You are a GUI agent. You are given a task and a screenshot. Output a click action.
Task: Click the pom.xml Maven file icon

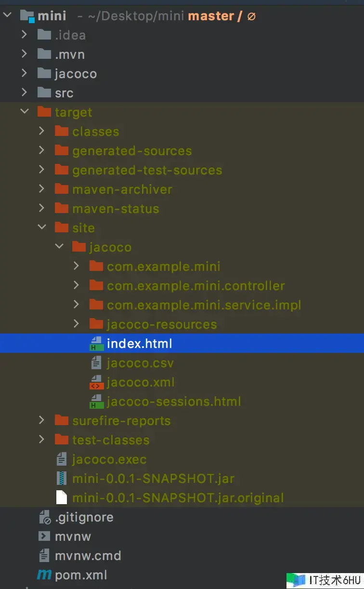[44, 575]
